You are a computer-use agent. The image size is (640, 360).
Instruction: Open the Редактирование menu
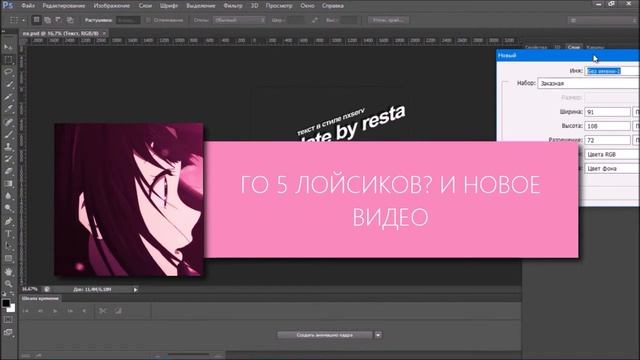64,6
